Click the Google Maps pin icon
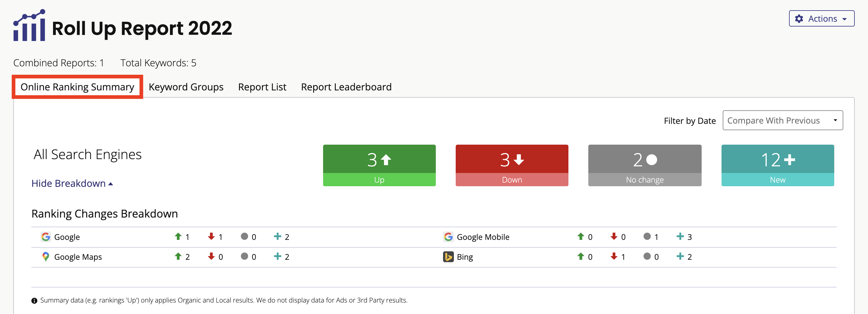This screenshot has height=314, width=868. click(46, 257)
